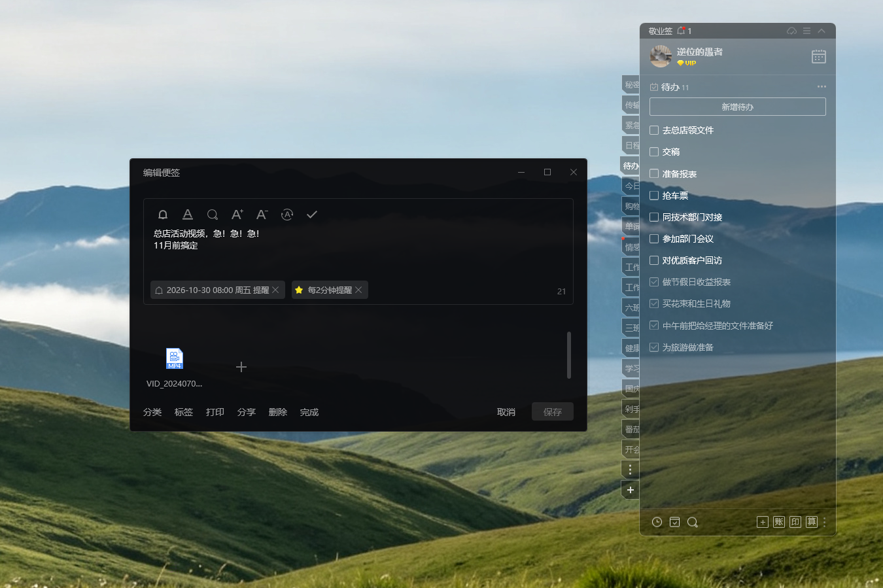Check the 交稿 todo checkbox
The height and width of the screenshot is (588, 883).
(x=654, y=152)
